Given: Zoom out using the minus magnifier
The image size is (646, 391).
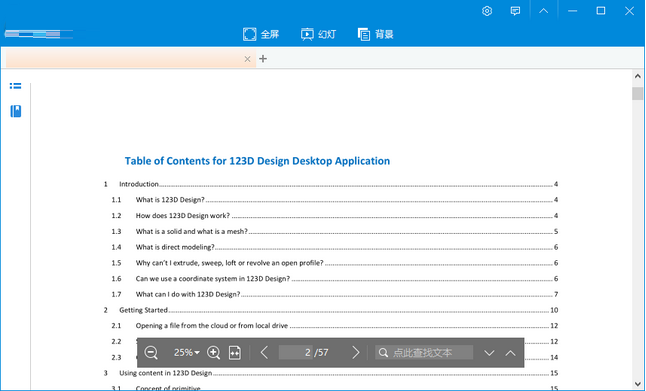Looking at the screenshot, I should [151, 353].
